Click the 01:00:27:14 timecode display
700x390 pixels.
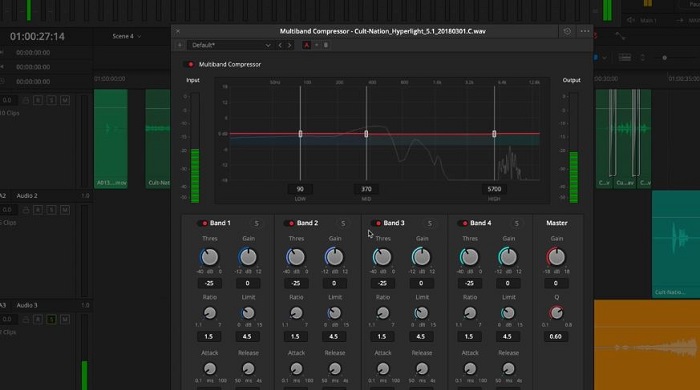[37, 37]
